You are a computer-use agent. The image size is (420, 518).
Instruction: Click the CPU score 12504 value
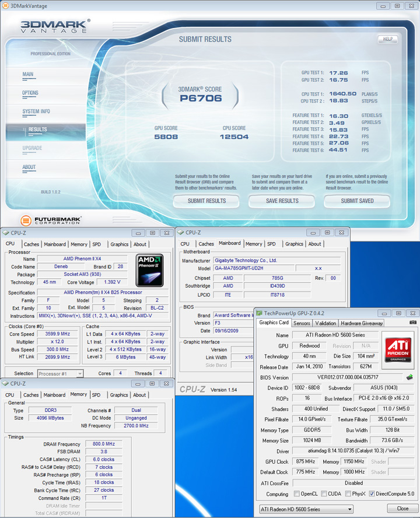pyautogui.click(x=234, y=136)
